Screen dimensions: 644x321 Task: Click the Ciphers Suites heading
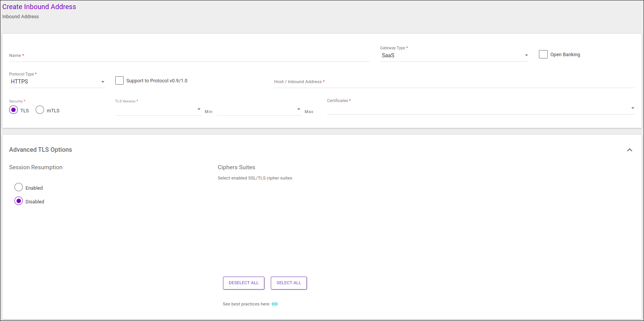(x=236, y=167)
